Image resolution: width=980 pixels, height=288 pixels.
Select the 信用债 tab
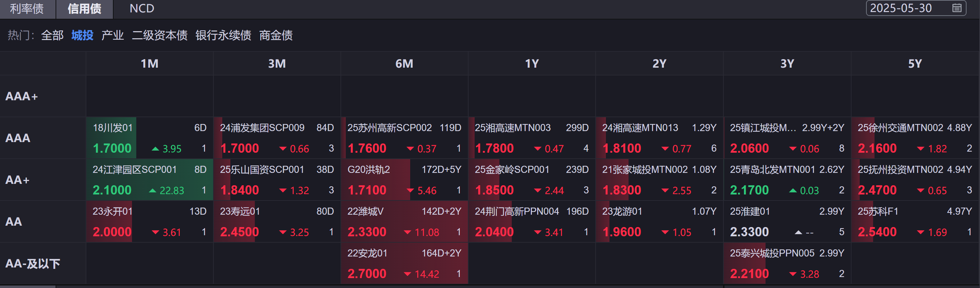point(85,9)
